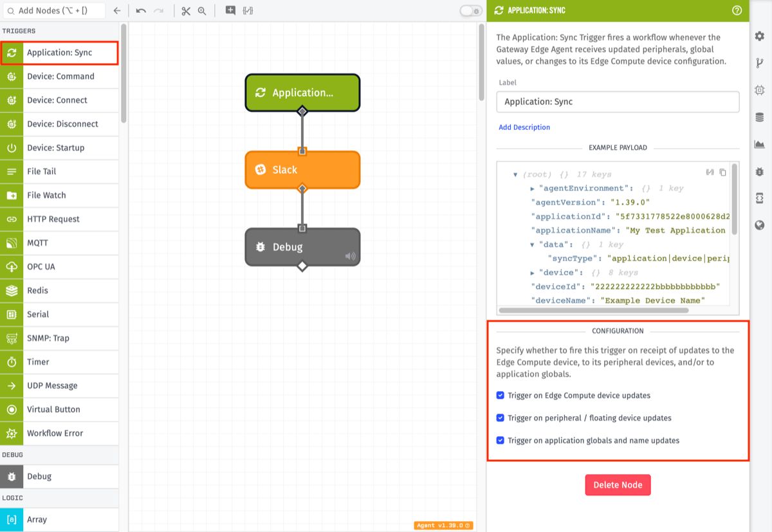Add a Redis trigger node
The width and height of the screenshot is (772, 532).
(x=59, y=291)
